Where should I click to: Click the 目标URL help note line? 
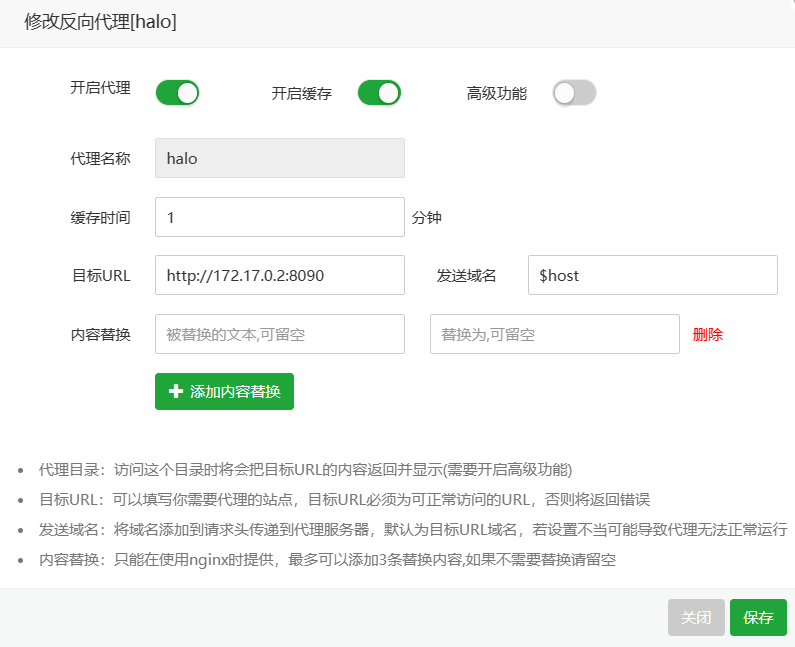click(x=345, y=500)
